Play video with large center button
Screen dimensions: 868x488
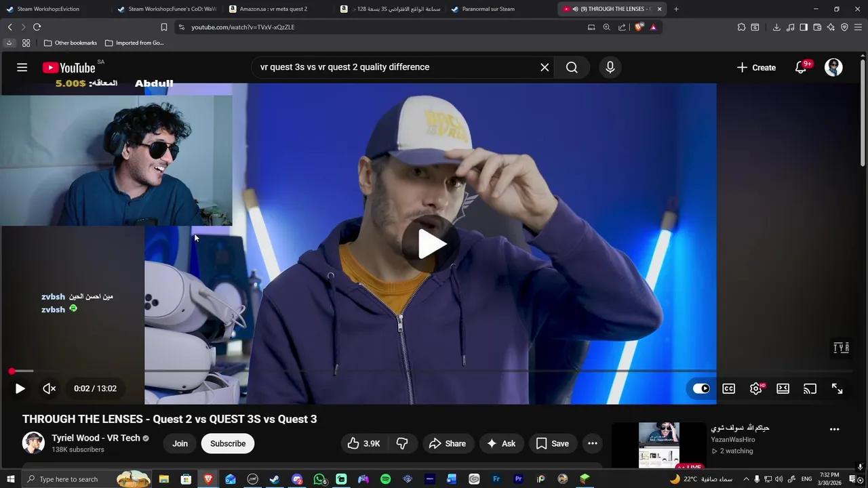[x=431, y=244]
